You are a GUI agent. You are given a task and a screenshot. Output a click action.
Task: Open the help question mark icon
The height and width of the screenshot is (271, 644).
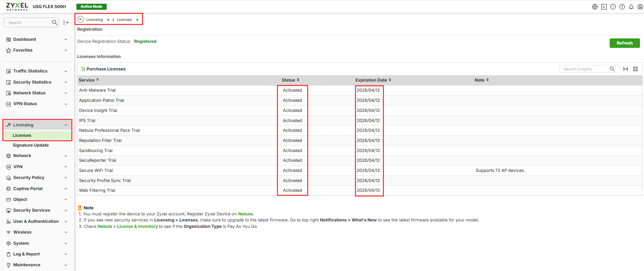622,7
